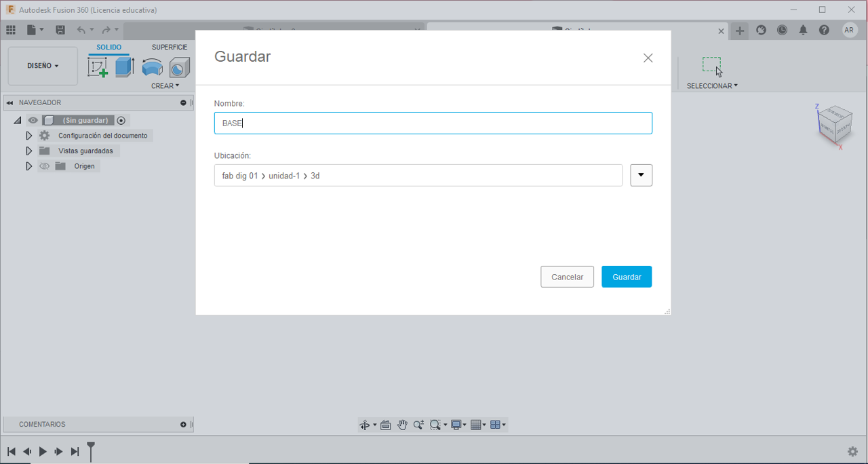Open the Job Status clock icon
The height and width of the screenshot is (464, 868).
(783, 30)
